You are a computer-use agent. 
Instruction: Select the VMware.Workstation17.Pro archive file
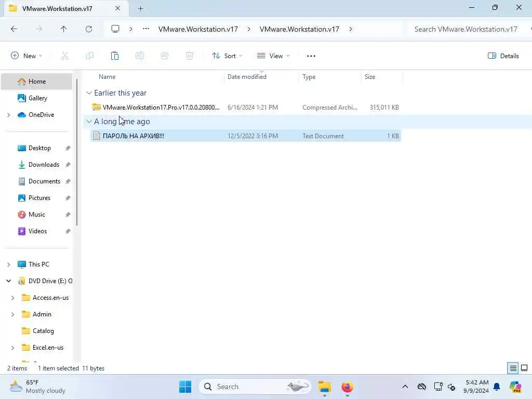pos(246,108)
